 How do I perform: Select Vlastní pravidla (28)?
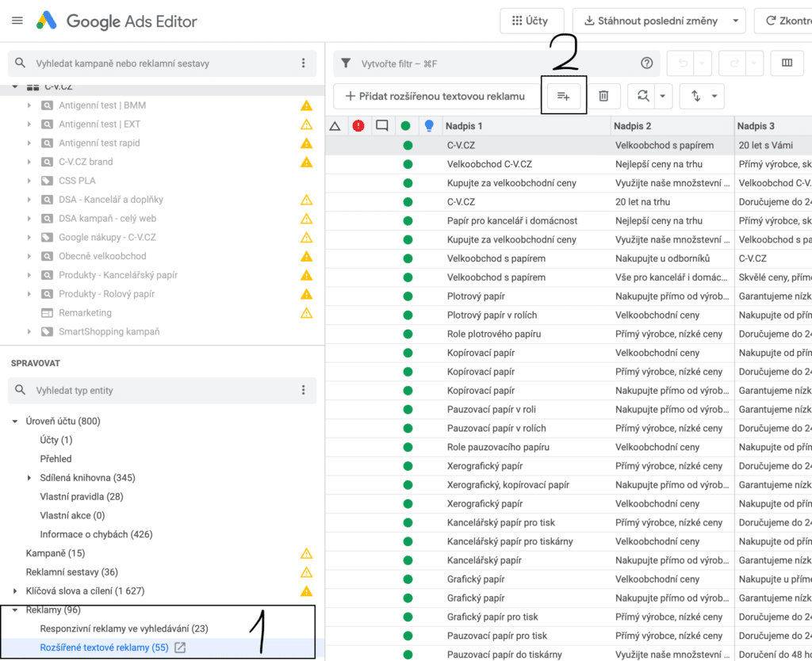tap(82, 496)
